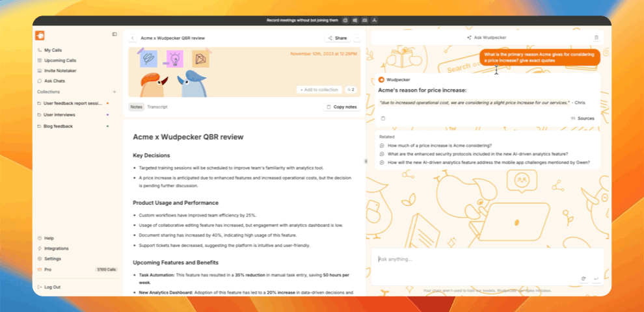Add a new collection with the plus icon
Screen dimensions: 644x312
[x=114, y=92]
